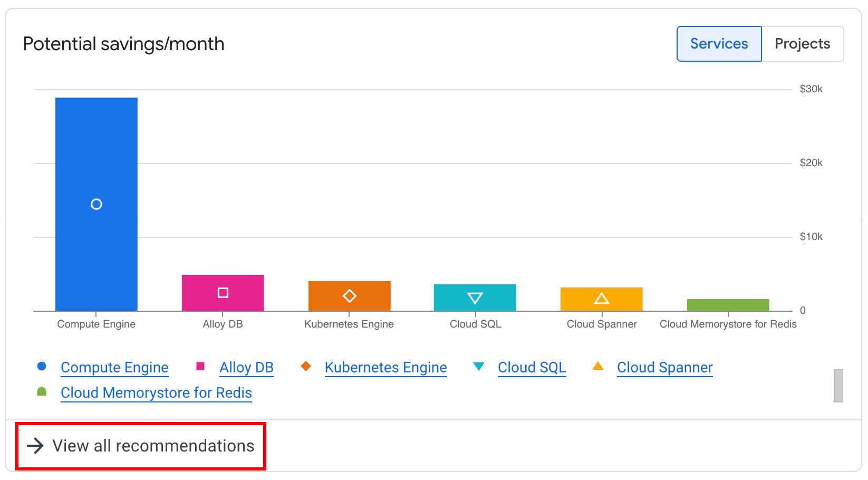The height and width of the screenshot is (480, 868).
Task: Click the diamond marker on the Kubernetes Engine bar
Action: pyautogui.click(x=349, y=296)
